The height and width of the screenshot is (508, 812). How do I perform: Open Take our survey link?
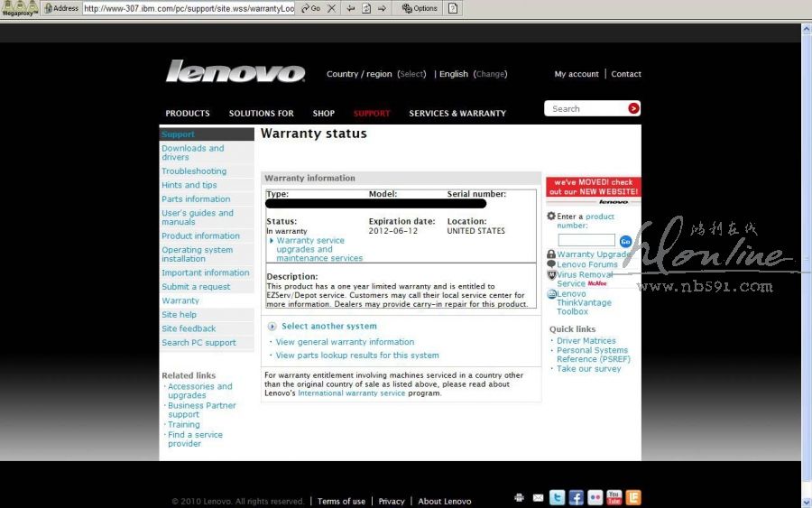(589, 369)
